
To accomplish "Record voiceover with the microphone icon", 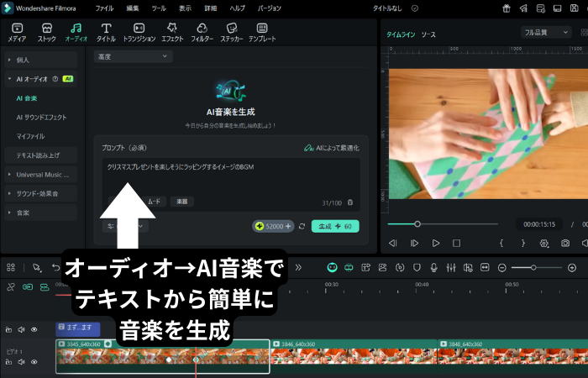I will point(434,267).
